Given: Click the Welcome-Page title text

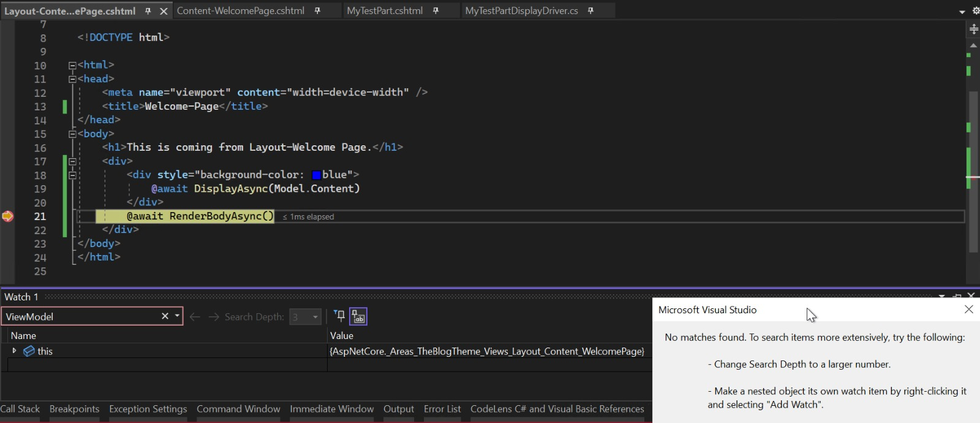Looking at the screenshot, I should (182, 107).
